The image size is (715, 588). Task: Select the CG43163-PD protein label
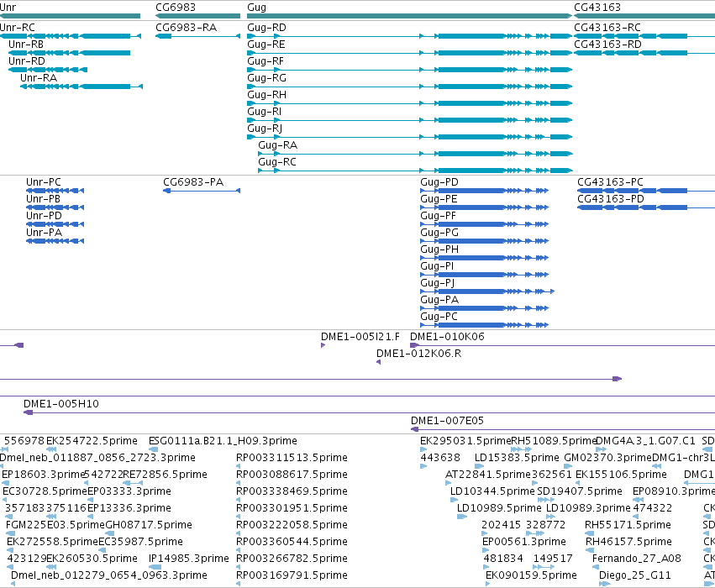tap(611, 199)
